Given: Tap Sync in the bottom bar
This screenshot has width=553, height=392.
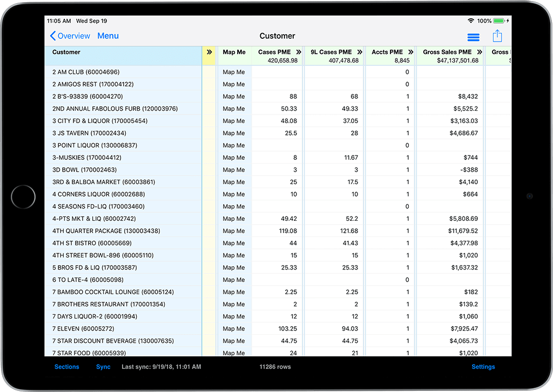Looking at the screenshot, I should coord(103,367).
